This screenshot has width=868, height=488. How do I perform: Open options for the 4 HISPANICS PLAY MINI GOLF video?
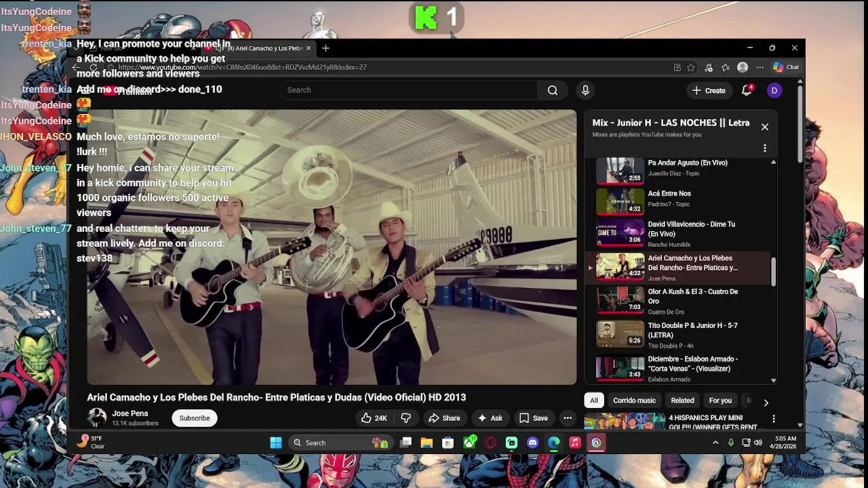pos(773,419)
